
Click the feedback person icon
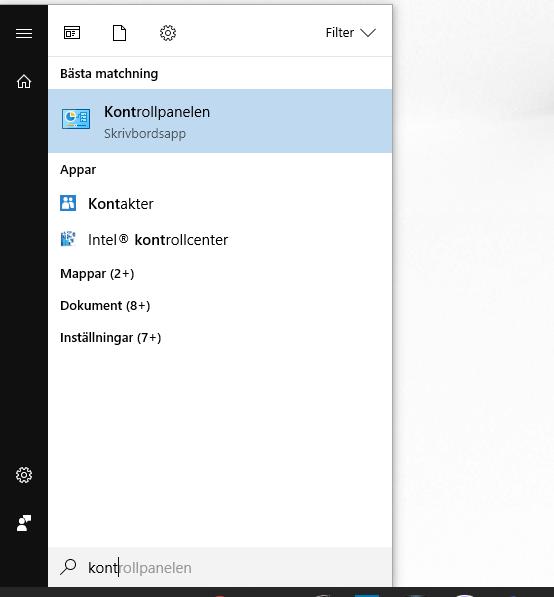24,523
